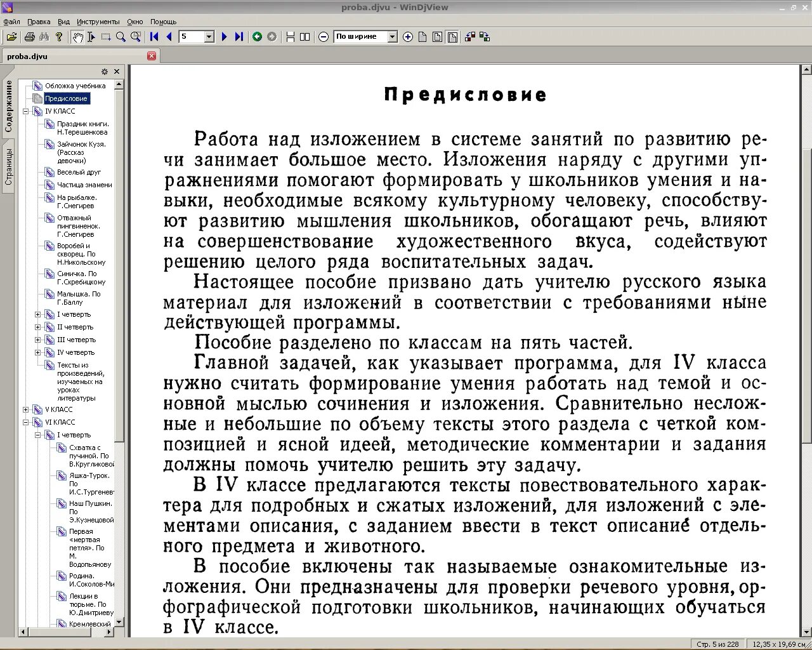Open the Инструменты menu
The width and height of the screenshot is (812, 650).
point(98,22)
